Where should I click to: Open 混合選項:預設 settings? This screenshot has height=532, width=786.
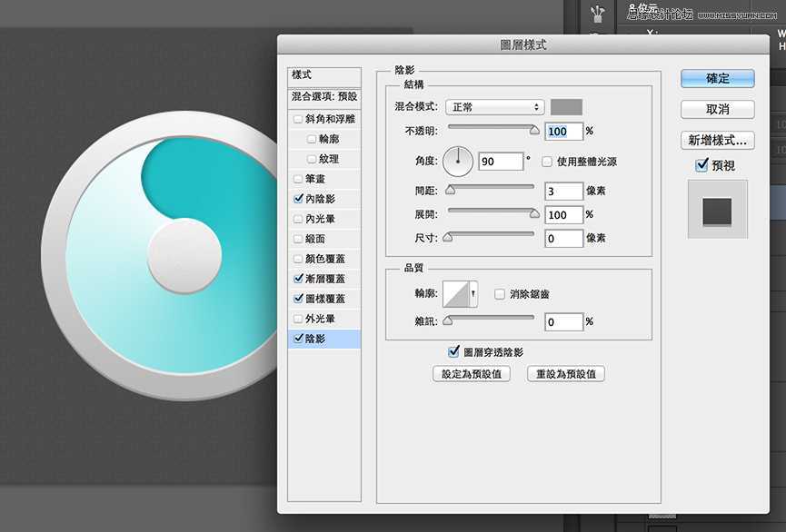point(324,96)
